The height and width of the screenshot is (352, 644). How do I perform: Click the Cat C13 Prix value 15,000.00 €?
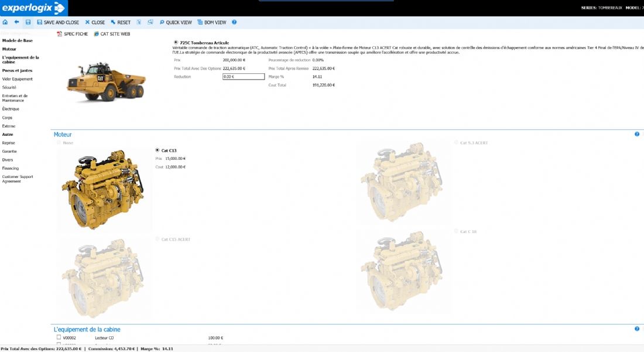(x=176, y=159)
